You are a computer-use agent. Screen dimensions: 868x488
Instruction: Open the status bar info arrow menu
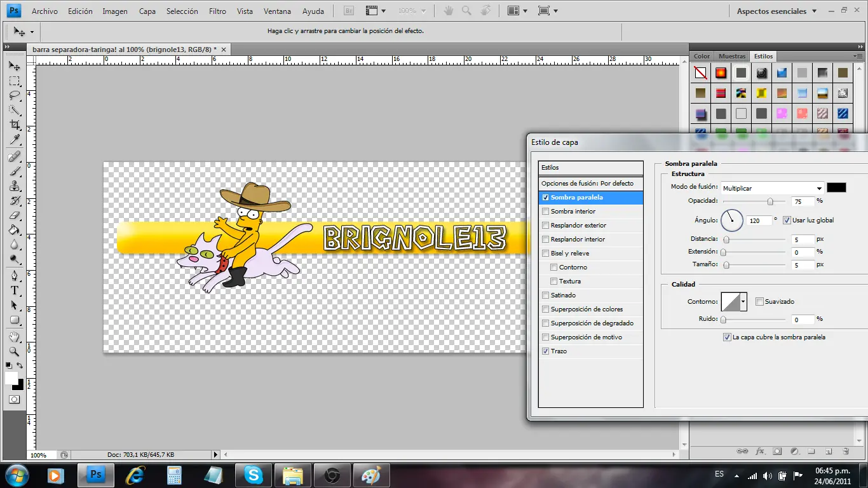pos(215,455)
